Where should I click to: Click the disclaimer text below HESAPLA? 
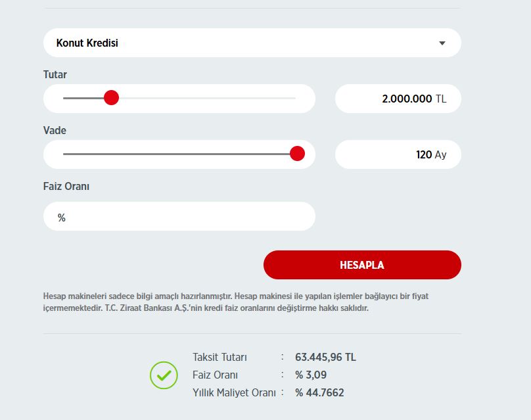(235, 302)
